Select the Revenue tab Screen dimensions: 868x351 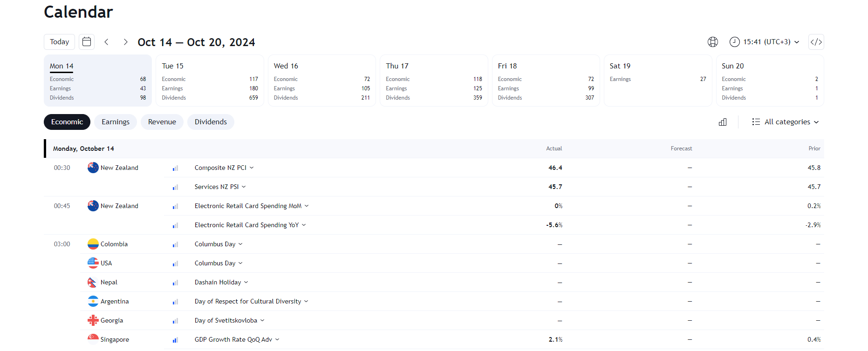click(x=162, y=122)
